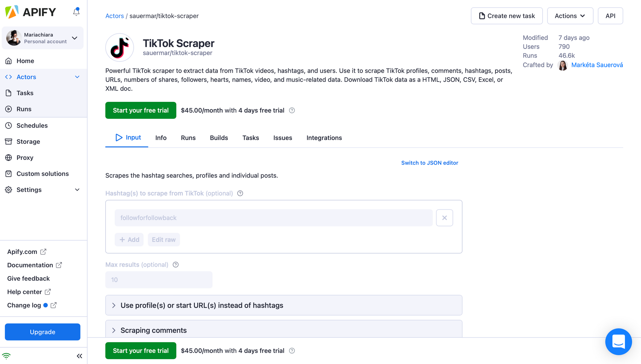Screen dimensions: 641x364
Task: Click the Settings gear icon
Action: (9, 190)
